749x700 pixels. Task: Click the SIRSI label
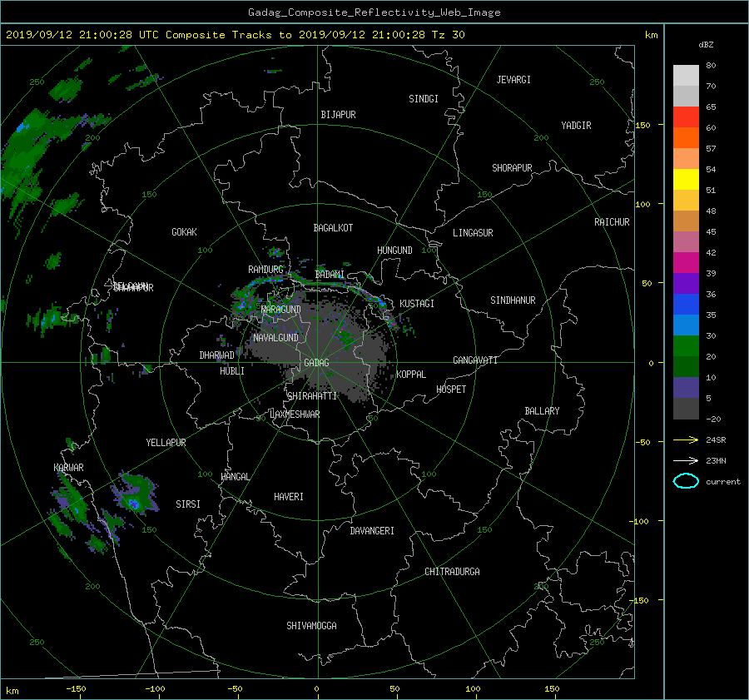pyautogui.click(x=188, y=504)
